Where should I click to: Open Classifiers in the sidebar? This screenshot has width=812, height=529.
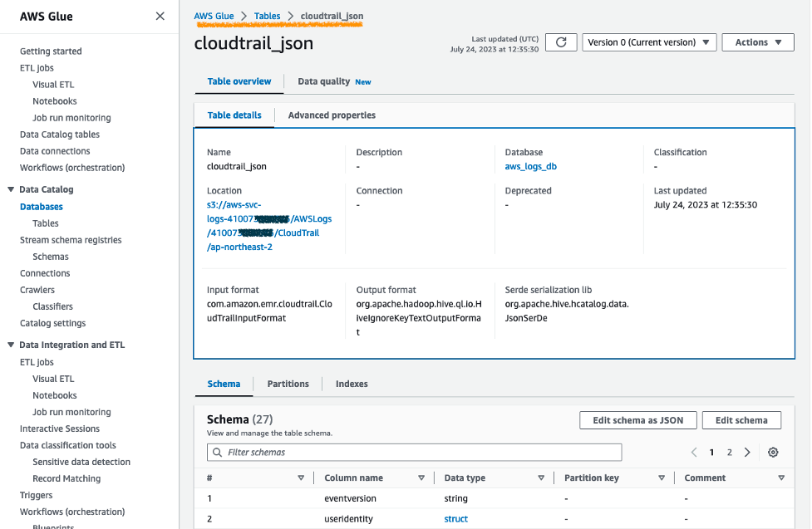tap(53, 306)
